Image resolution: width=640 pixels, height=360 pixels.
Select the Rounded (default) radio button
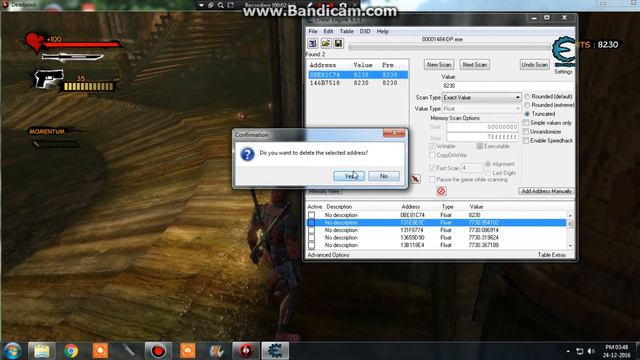527,97
